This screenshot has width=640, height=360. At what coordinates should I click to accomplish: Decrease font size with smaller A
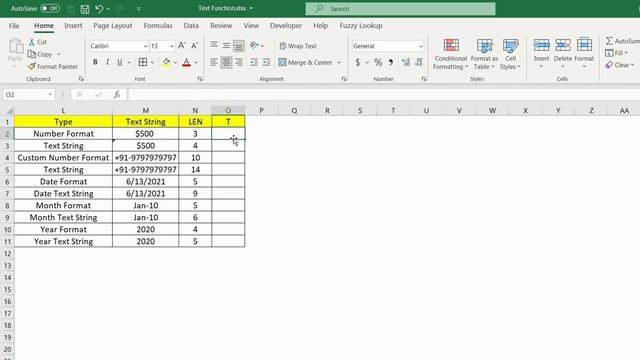click(195, 46)
